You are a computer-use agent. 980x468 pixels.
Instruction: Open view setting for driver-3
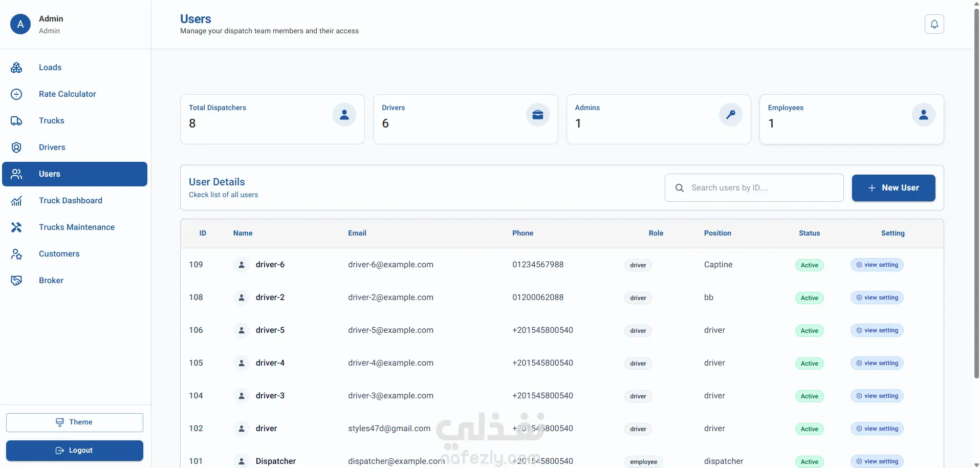(877, 396)
